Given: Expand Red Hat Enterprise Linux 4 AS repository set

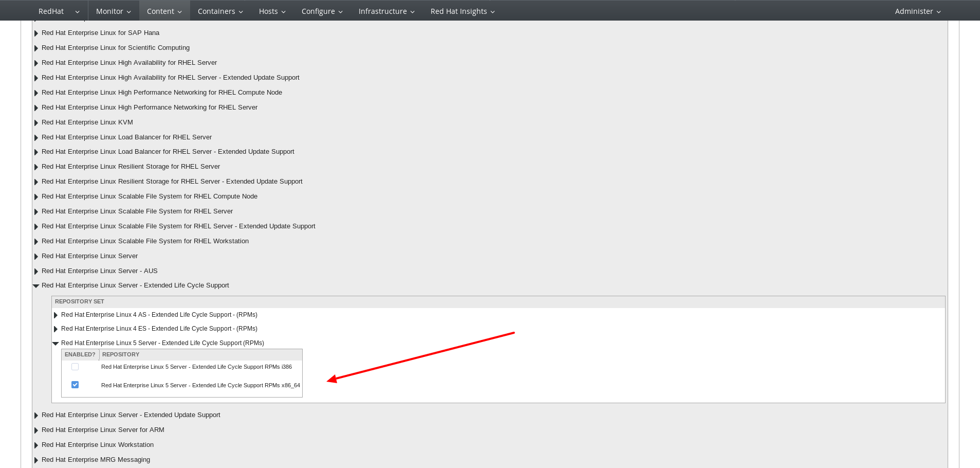Looking at the screenshot, I should coord(56,315).
